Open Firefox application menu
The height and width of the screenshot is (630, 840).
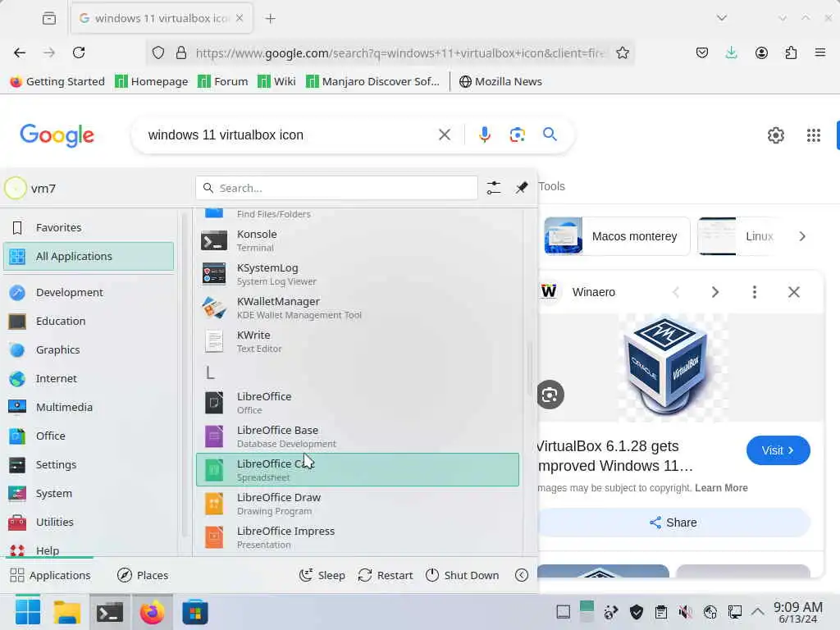pos(819,52)
